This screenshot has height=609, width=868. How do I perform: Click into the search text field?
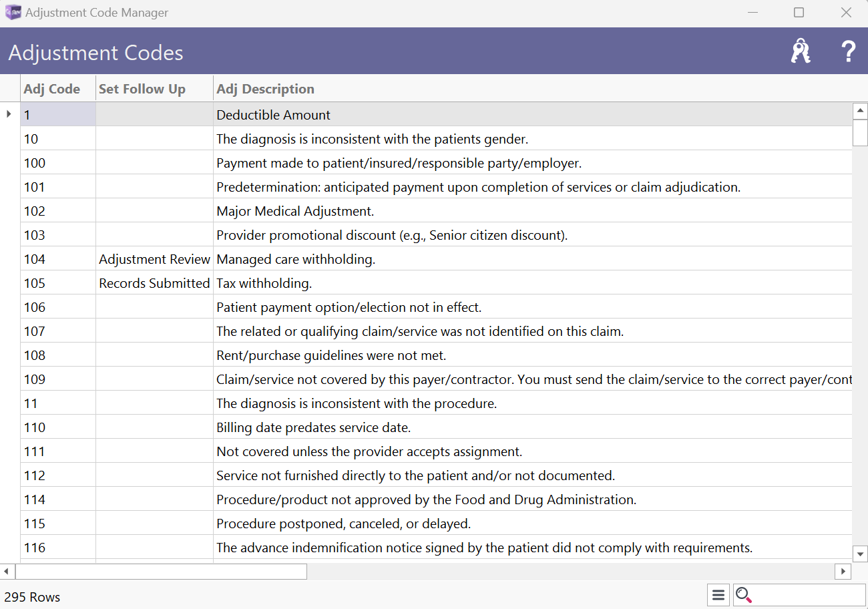point(809,595)
